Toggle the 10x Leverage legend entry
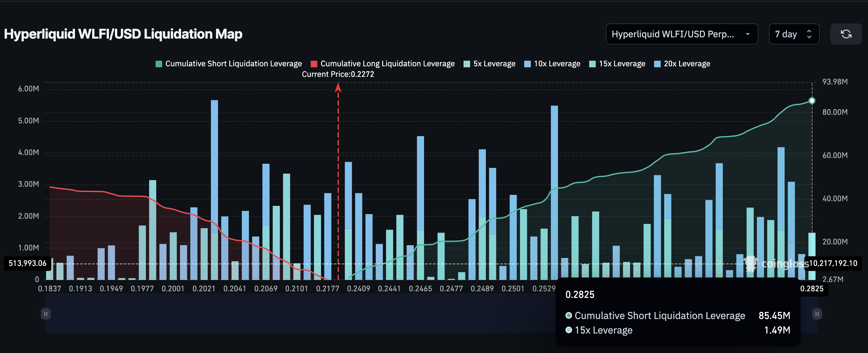The image size is (868, 353). pyautogui.click(x=552, y=64)
